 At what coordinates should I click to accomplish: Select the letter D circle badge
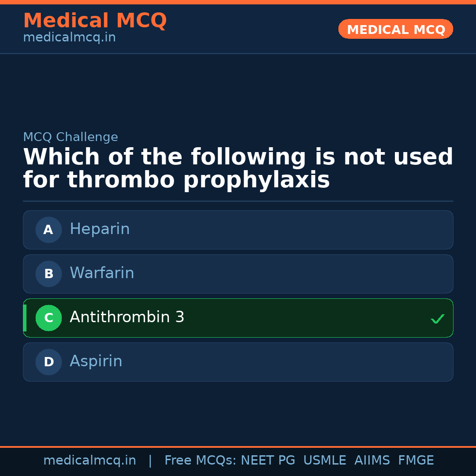(x=48, y=362)
